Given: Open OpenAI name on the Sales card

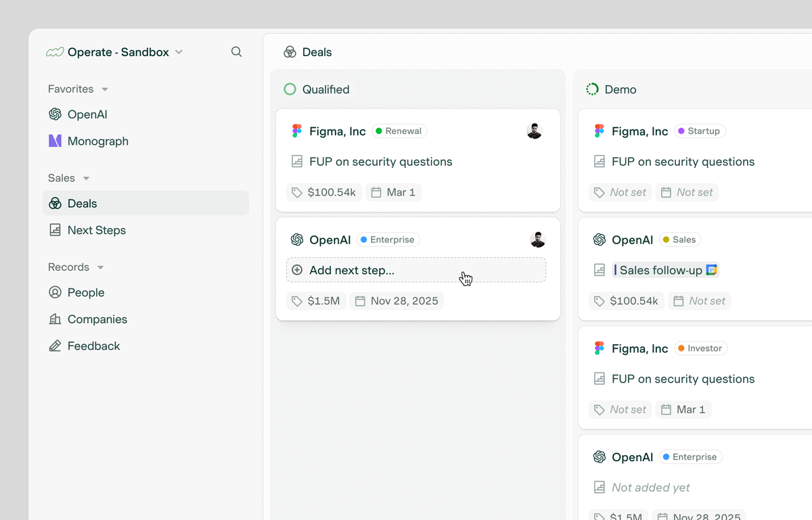Looking at the screenshot, I should (633, 240).
